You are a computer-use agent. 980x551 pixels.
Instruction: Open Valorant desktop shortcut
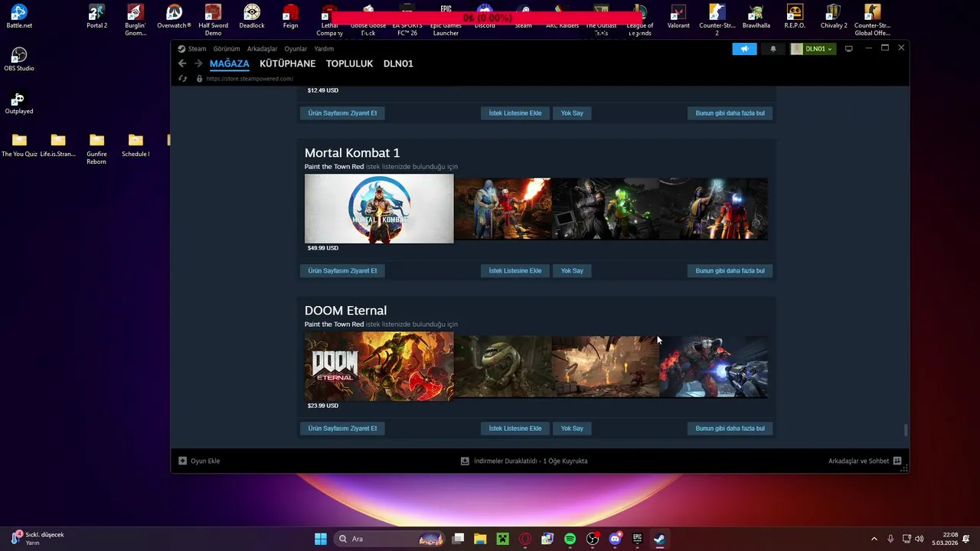pos(678,17)
